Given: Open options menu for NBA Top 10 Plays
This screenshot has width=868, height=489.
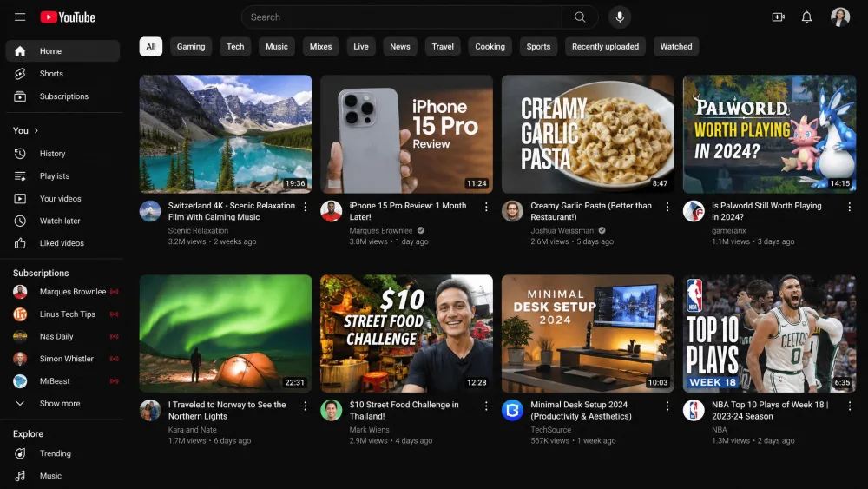Looking at the screenshot, I should click(x=849, y=406).
